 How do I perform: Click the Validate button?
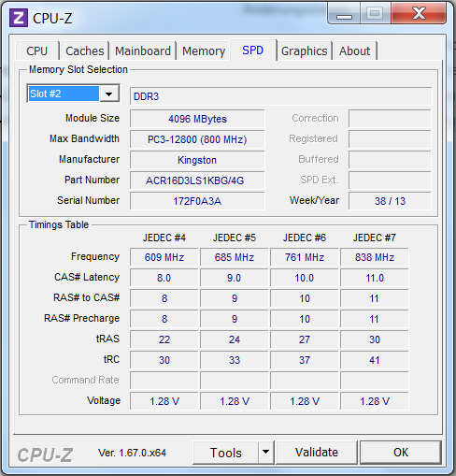click(x=317, y=453)
